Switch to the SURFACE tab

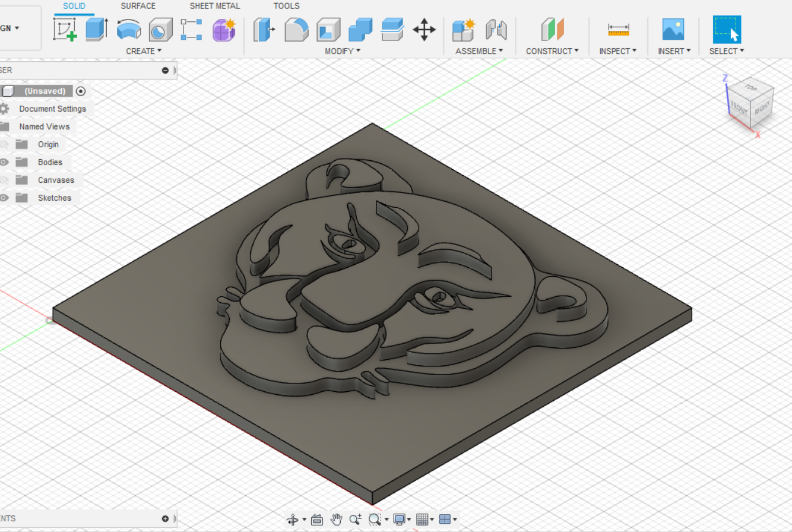[138, 6]
